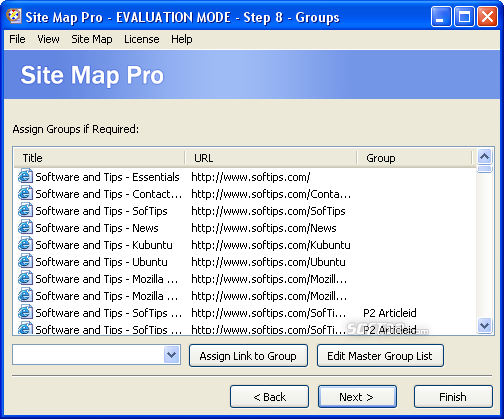This screenshot has height=419, width=504.
Task: Click URL http://www.softips.com/
Action: point(251,177)
